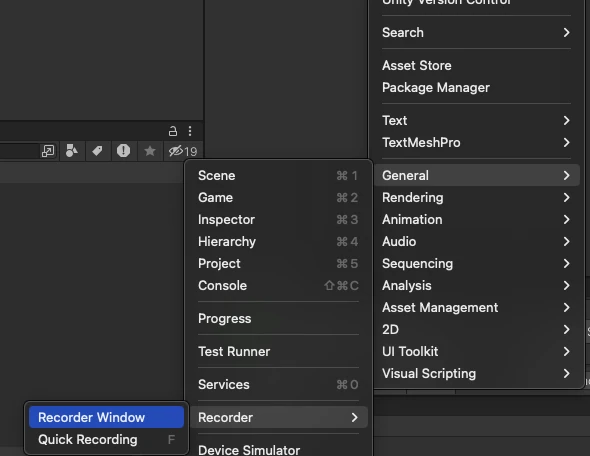
Task: Open the panel three-dot options menu
Action: tap(190, 131)
